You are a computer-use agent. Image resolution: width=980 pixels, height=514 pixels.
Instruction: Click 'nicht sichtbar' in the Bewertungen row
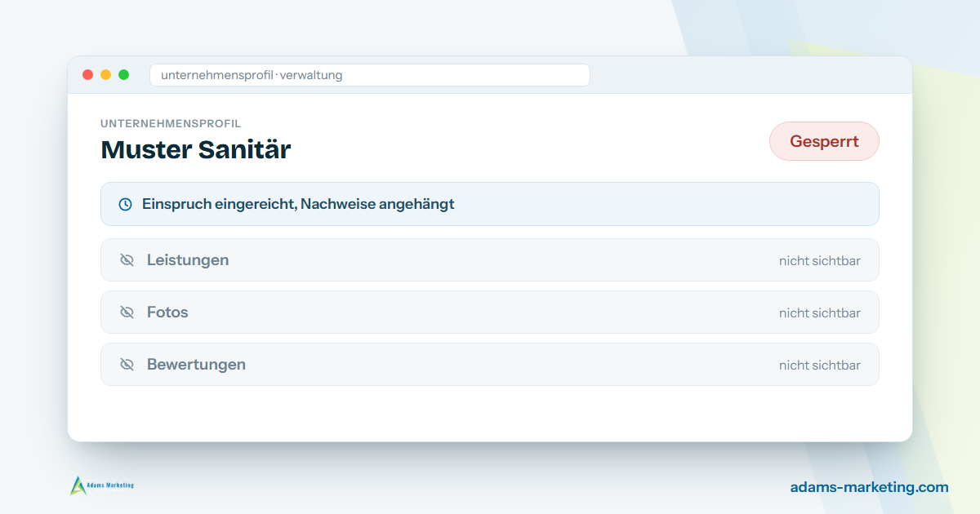click(819, 366)
